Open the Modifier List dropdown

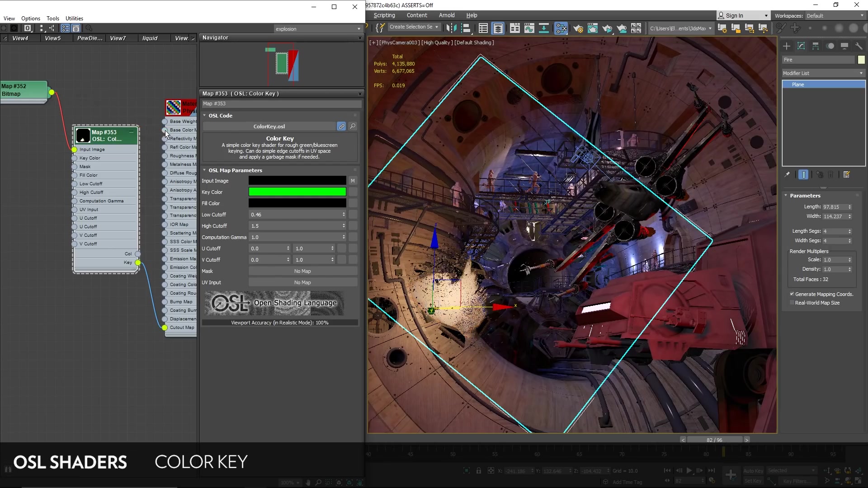[823, 73]
